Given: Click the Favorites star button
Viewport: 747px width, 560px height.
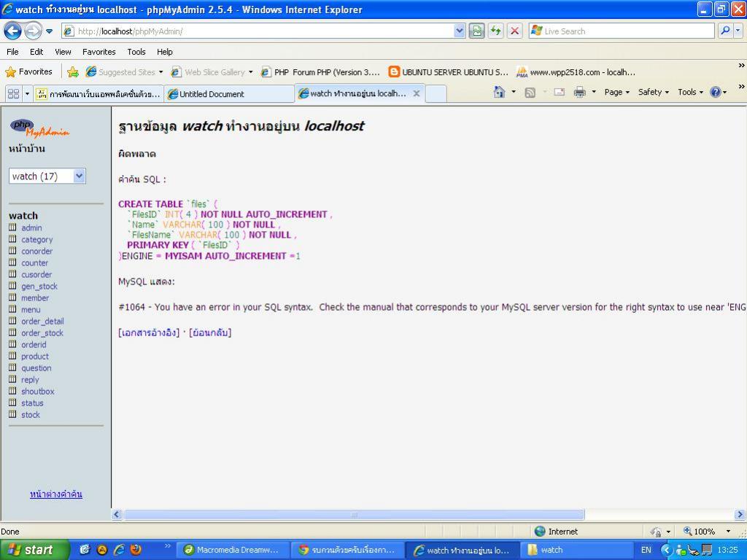Looking at the screenshot, I should (x=28, y=72).
